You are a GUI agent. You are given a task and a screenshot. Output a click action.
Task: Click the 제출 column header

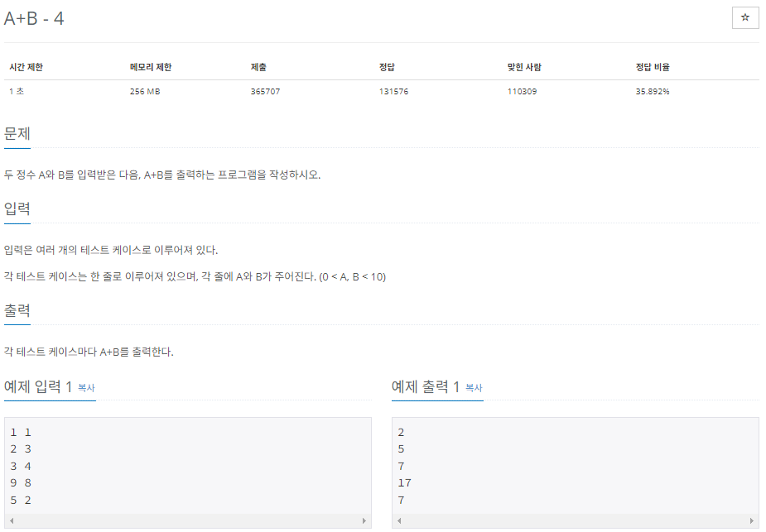coord(258,67)
